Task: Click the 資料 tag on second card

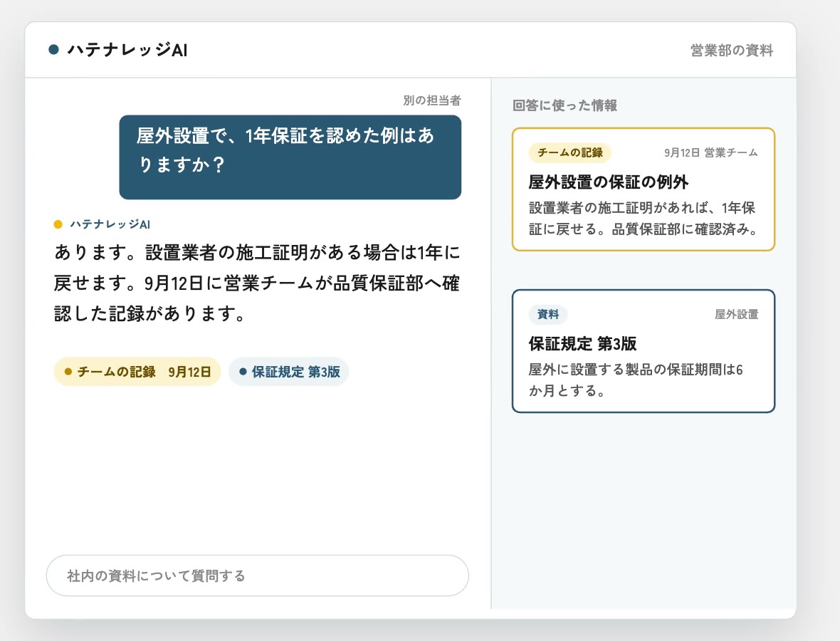Action: [x=548, y=315]
